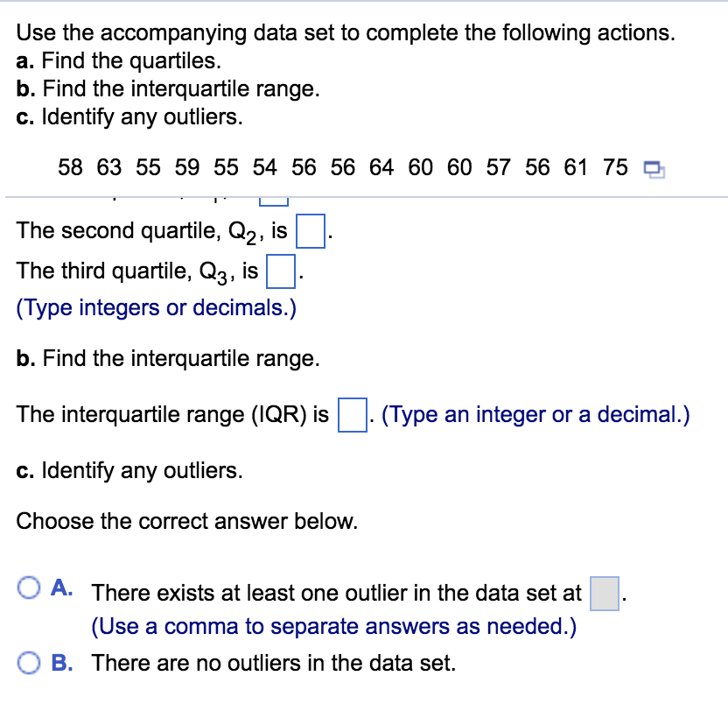Click the value 64 in the data set

(x=382, y=167)
